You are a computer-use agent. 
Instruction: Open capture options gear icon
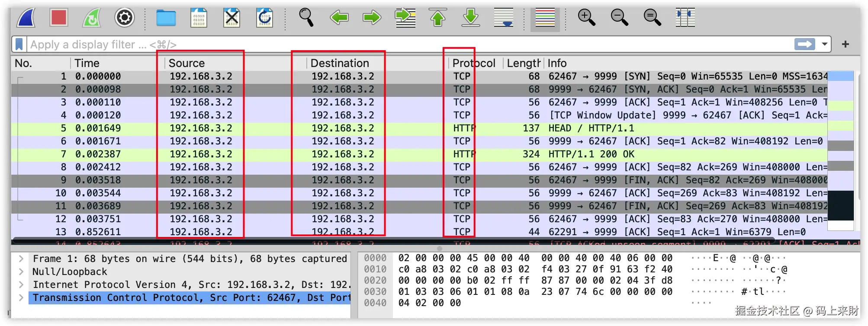coord(124,18)
